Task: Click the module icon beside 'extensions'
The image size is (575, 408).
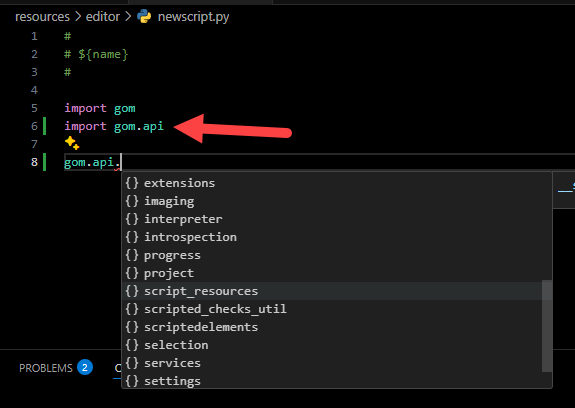Action: pyautogui.click(x=132, y=183)
